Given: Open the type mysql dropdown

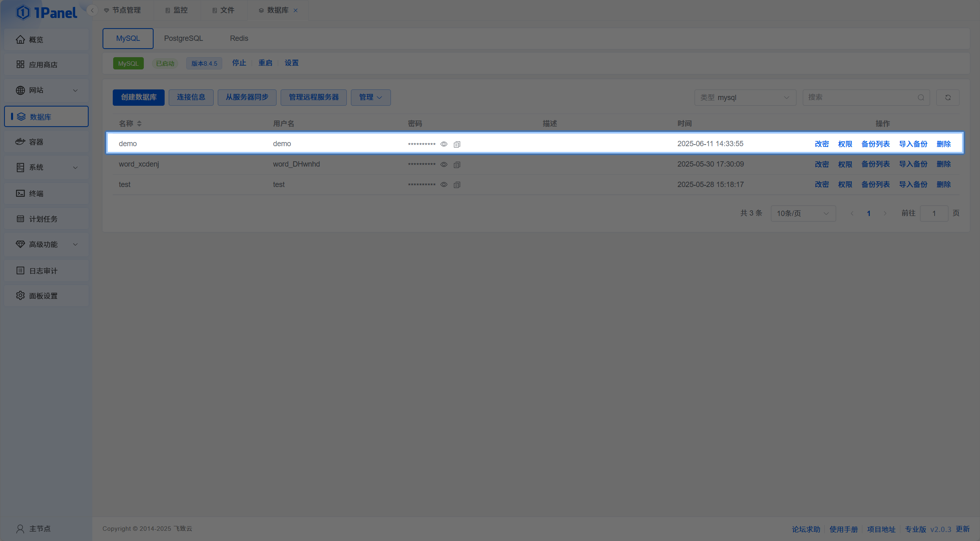Looking at the screenshot, I should (745, 98).
